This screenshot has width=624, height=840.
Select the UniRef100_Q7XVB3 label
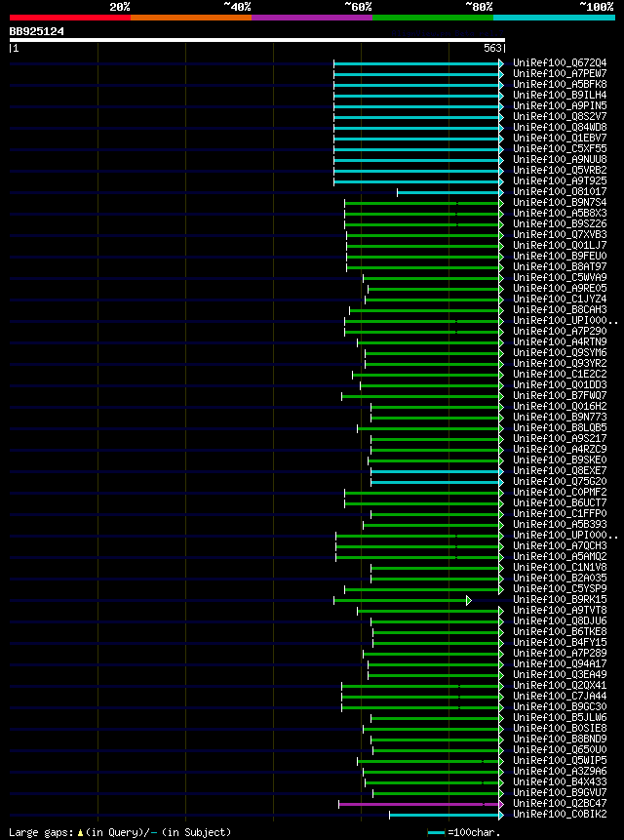coord(560,235)
